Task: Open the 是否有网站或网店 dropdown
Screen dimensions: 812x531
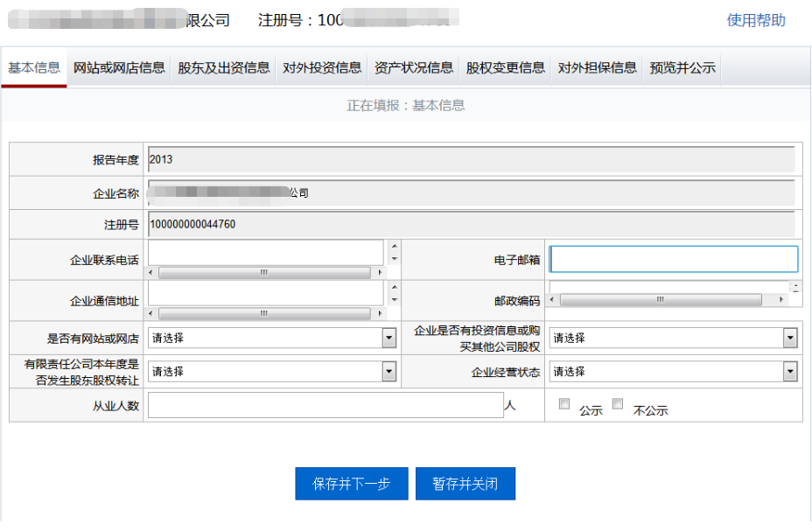Action: (388, 337)
